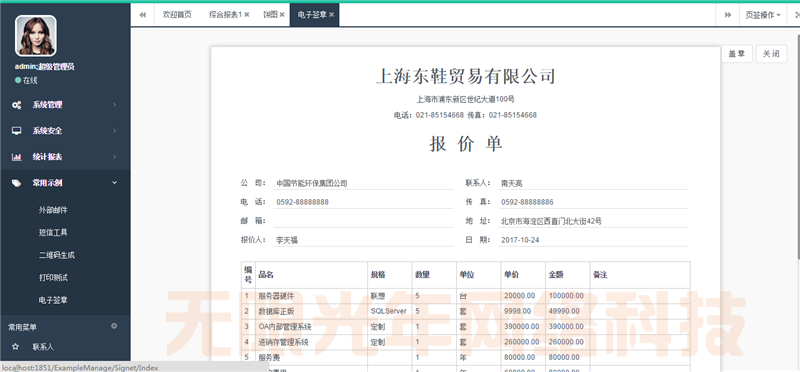Click the 金额 column header
Screen dimensions: 800x372
point(568,275)
